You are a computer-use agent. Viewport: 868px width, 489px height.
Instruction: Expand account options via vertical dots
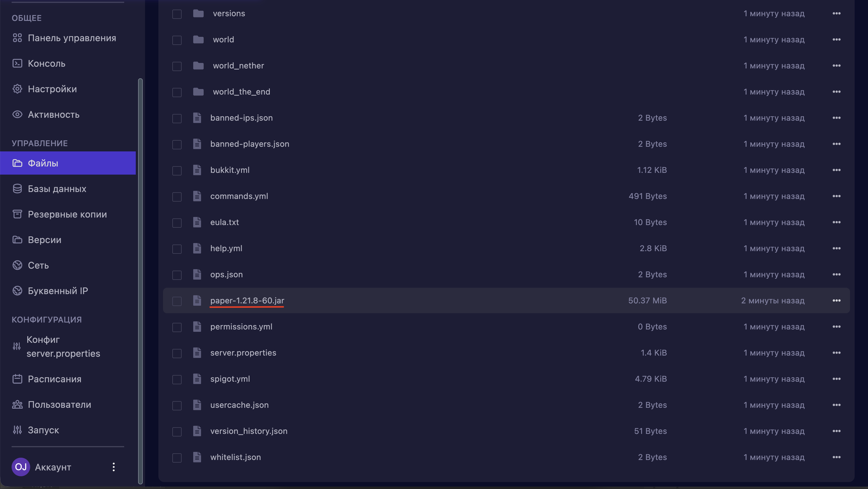pyautogui.click(x=113, y=467)
